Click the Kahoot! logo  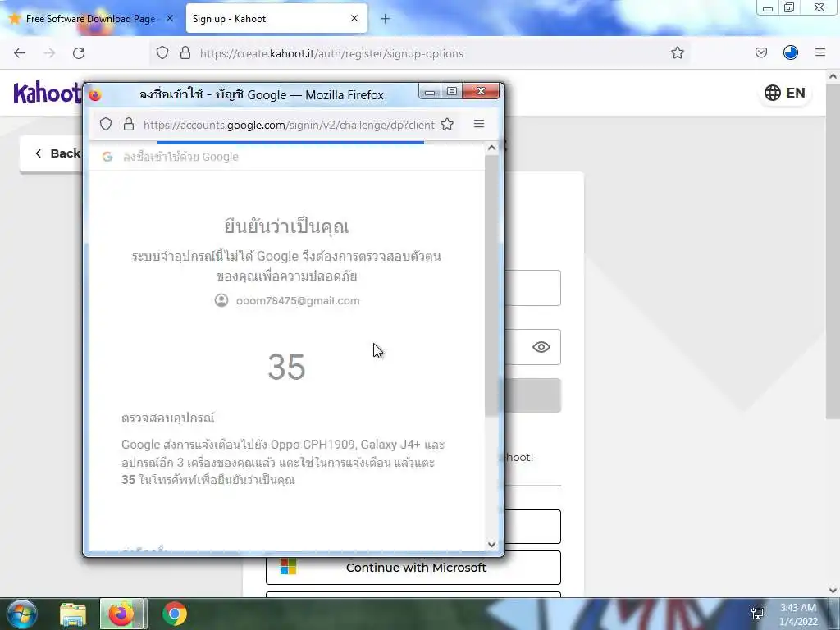coord(47,94)
